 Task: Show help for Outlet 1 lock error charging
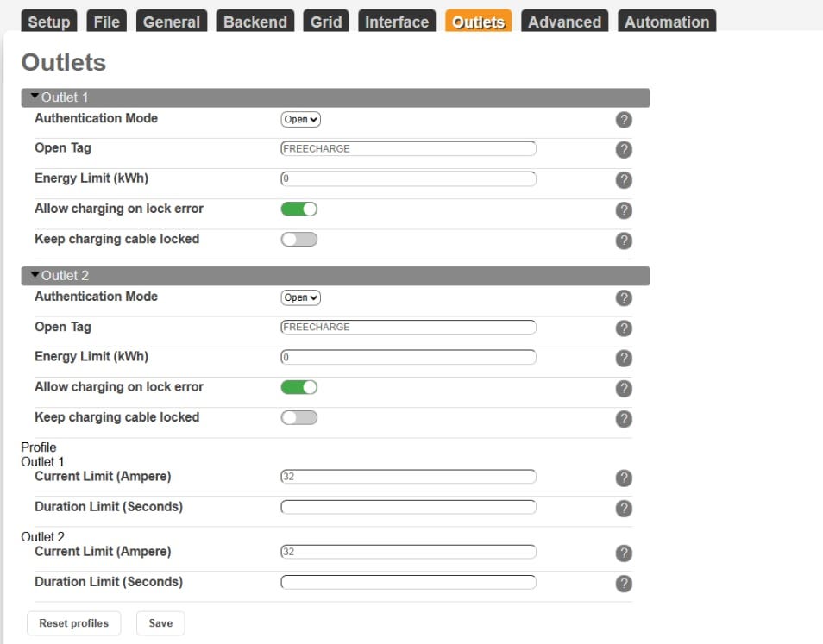(624, 210)
